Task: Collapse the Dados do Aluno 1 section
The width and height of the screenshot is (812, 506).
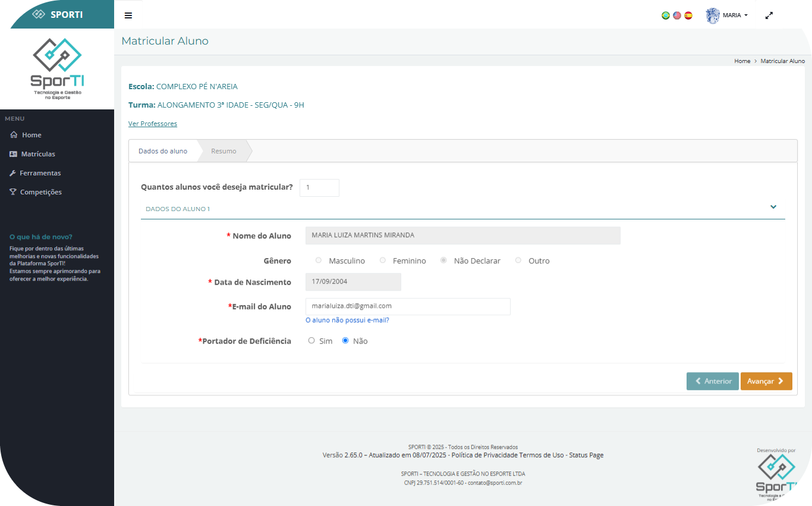Action: (x=773, y=207)
